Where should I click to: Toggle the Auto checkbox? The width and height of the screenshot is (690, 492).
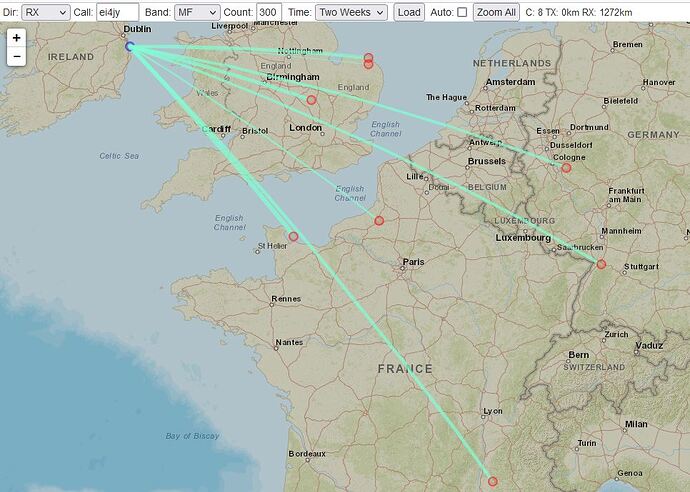click(462, 12)
